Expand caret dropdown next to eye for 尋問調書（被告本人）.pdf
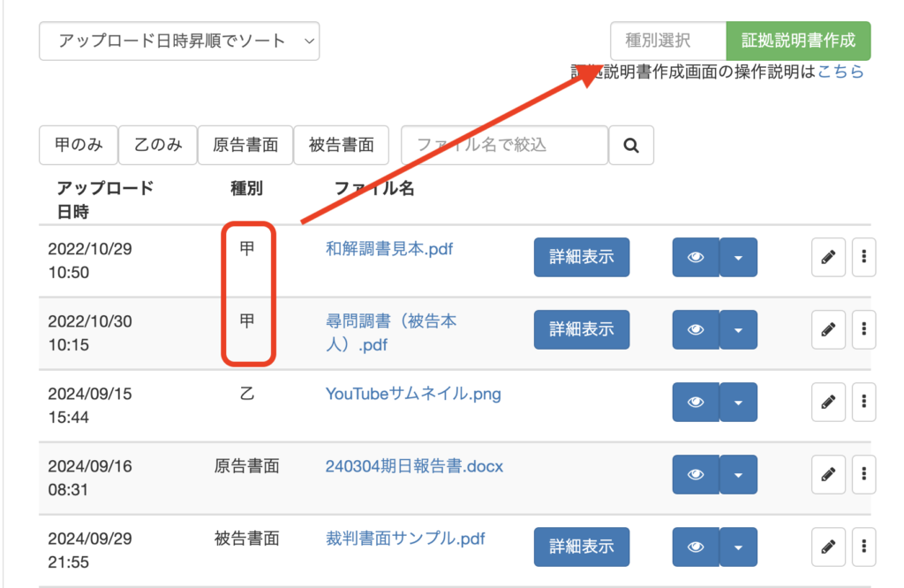The image size is (904, 588). tap(738, 329)
